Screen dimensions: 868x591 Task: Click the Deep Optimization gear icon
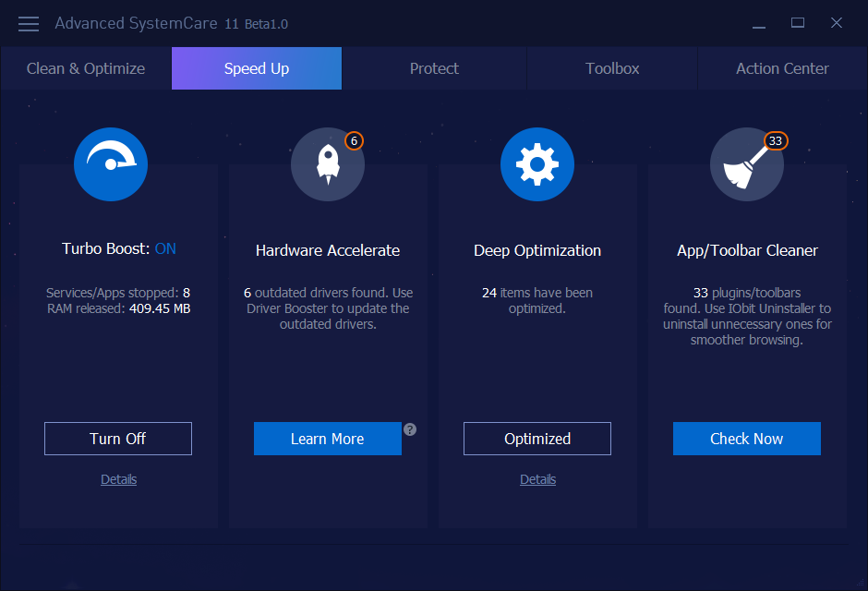click(x=537, y=164)
